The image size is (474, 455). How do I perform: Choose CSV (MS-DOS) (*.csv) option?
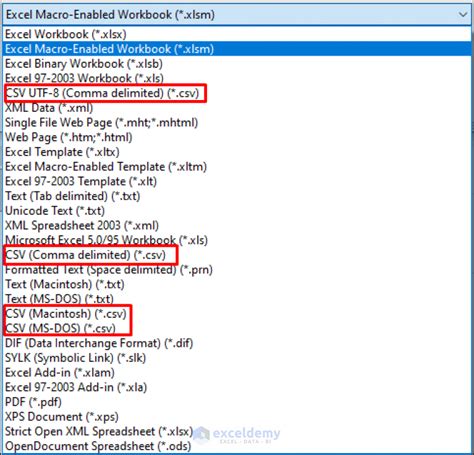[x=237, y=328]
